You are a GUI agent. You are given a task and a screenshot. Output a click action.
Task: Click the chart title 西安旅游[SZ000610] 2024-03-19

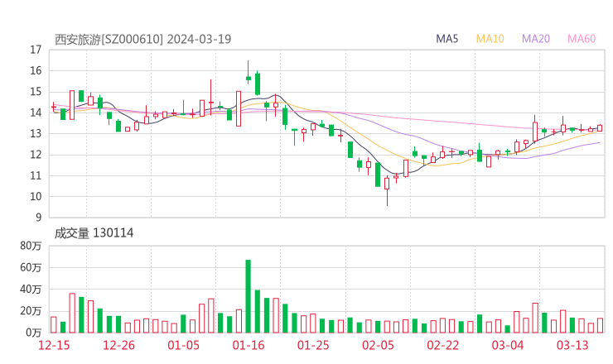point(142,39)
